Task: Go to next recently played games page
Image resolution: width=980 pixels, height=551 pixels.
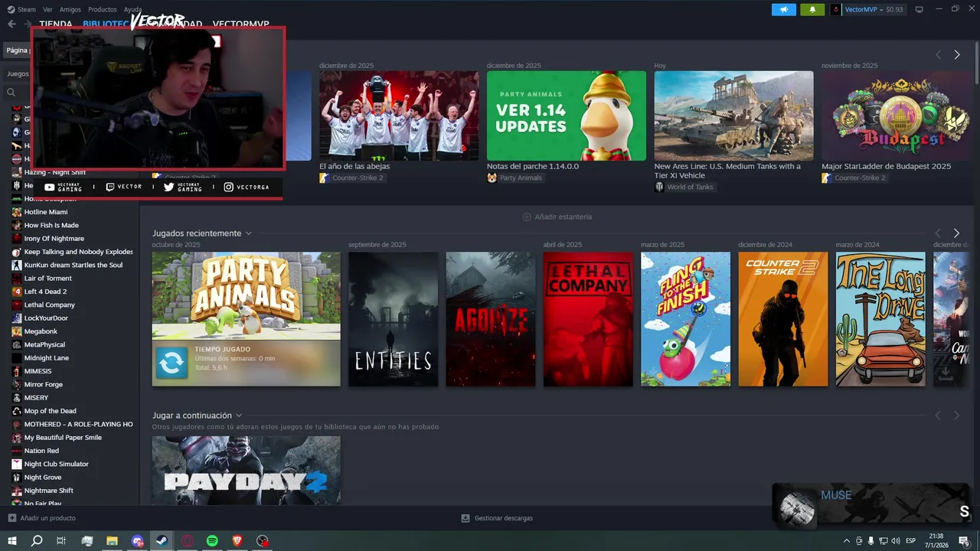Action: click(x=956, y=233)
